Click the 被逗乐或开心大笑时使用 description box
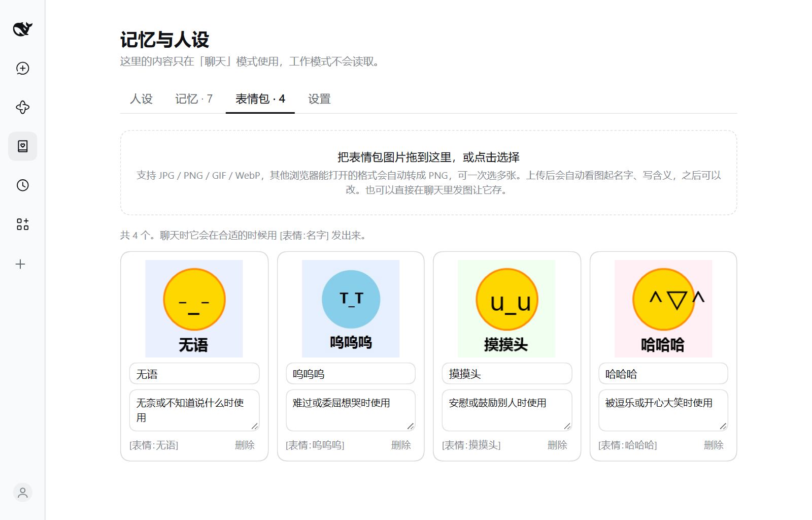The width and height of the screenshot is (812, 520). coord(663,410)
